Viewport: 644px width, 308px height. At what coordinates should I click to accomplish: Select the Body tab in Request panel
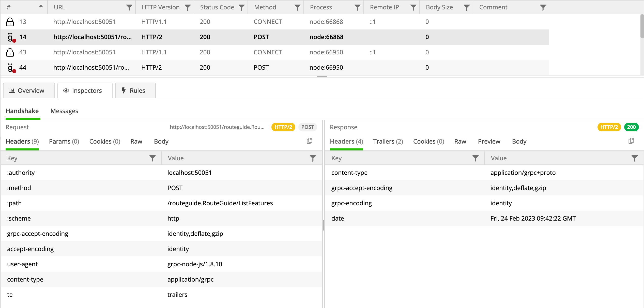coord(161,141)
